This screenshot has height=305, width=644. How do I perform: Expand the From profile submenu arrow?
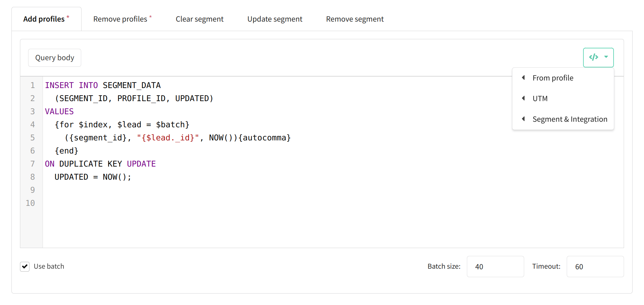523,78
